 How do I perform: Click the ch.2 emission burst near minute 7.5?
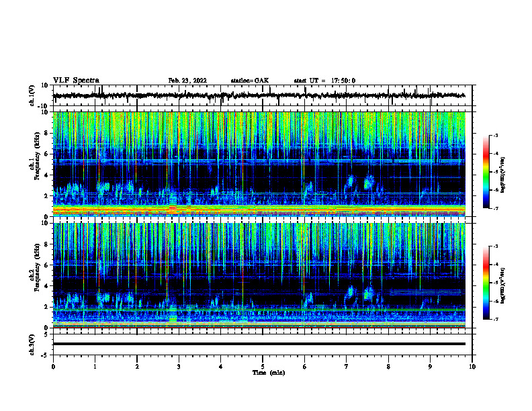[x=369, y=293]
